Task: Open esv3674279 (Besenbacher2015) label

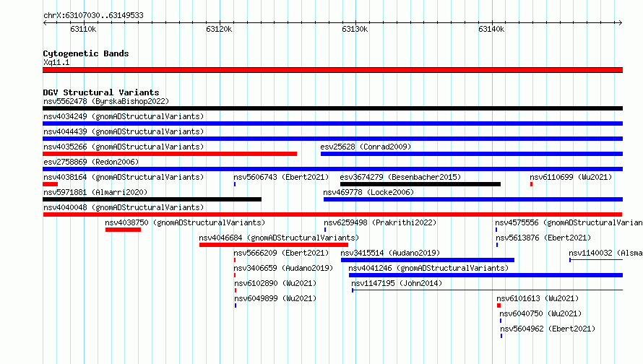Action: point(401,177)
